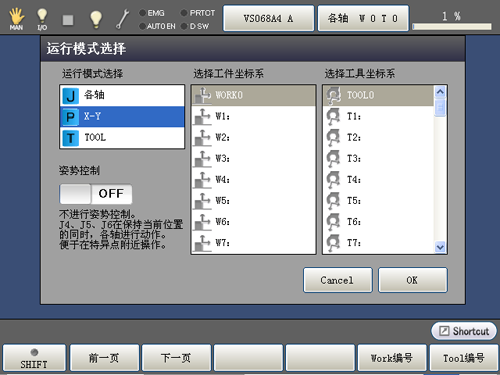Click the robot tool icon beside T2:
Viewport: 500px width, 375px height.
pyautogui.click(x=333, y=137)
